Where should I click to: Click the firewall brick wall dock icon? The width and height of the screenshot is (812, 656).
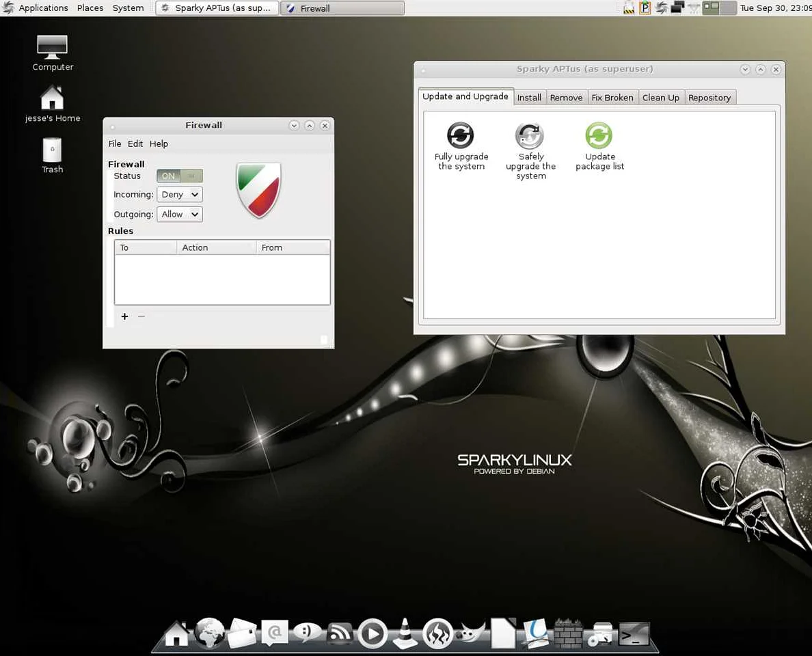[568, 633]
